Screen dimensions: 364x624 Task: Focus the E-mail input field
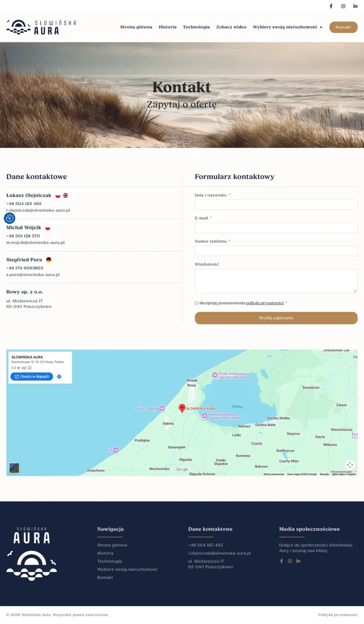(276, 228)
